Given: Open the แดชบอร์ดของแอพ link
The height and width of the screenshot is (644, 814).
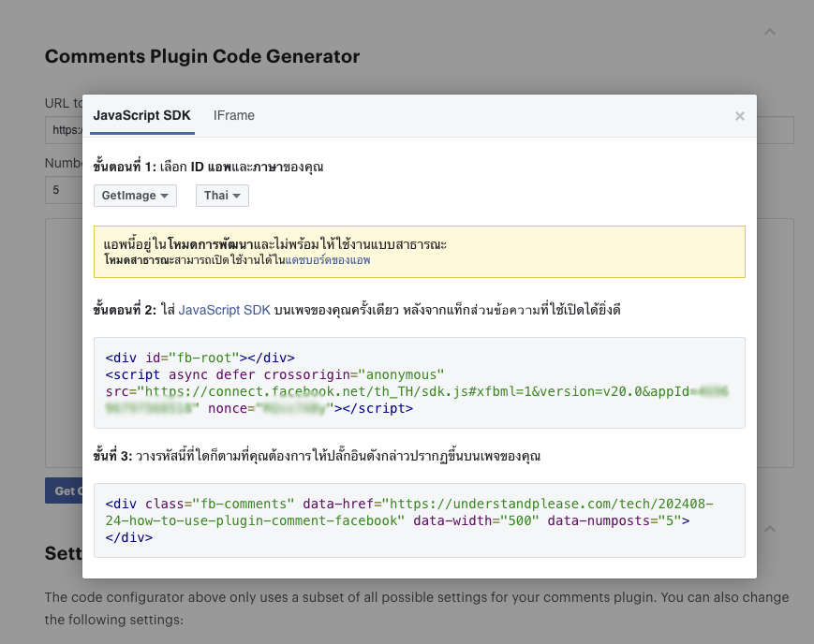Looking at the screenshot, I should 328,260.
